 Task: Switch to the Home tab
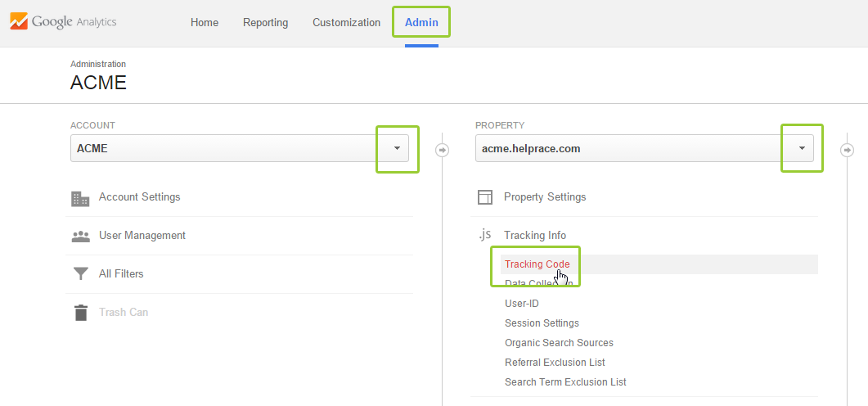coord(205,23)
